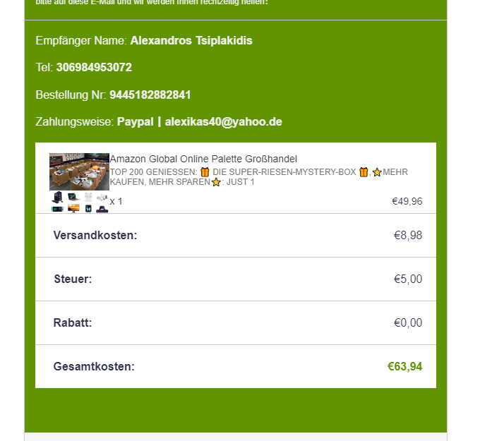Click the order number 9445182882841
This screenshot has height=441, width=504.
click(x=150, y=95)
